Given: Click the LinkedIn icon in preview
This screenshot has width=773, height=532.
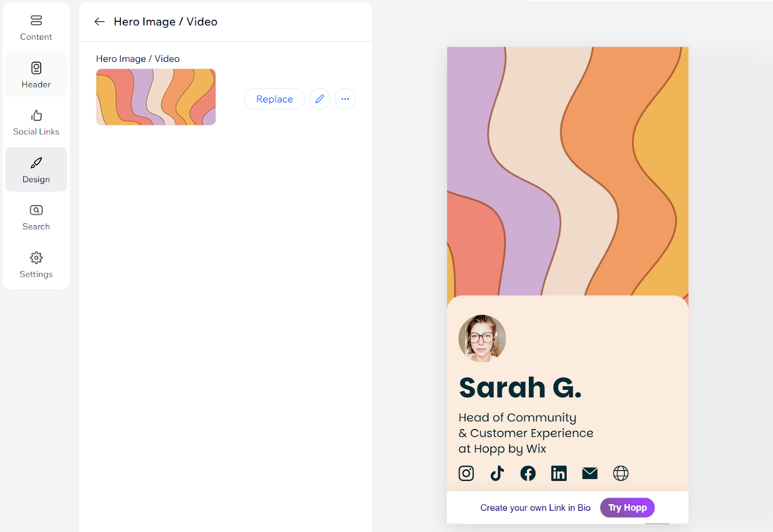Looking at the screenshot, I should coord(559,473).
